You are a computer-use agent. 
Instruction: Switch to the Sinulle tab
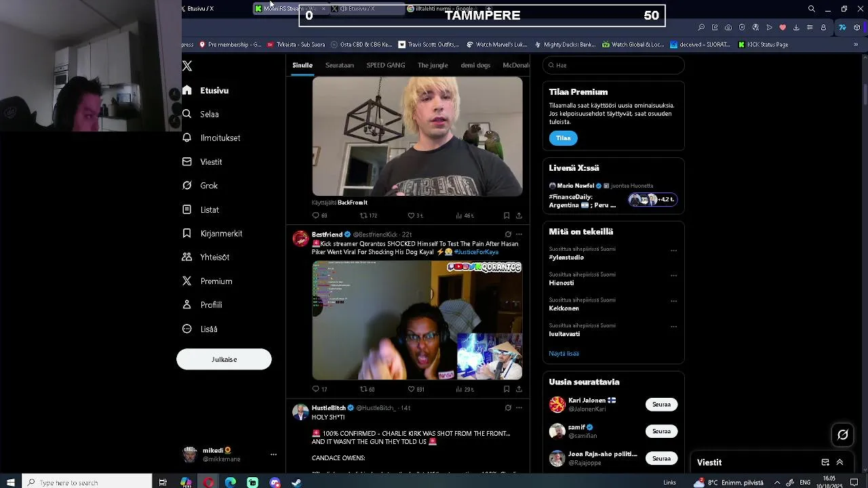pyautogui.click(x=302, y=65)
